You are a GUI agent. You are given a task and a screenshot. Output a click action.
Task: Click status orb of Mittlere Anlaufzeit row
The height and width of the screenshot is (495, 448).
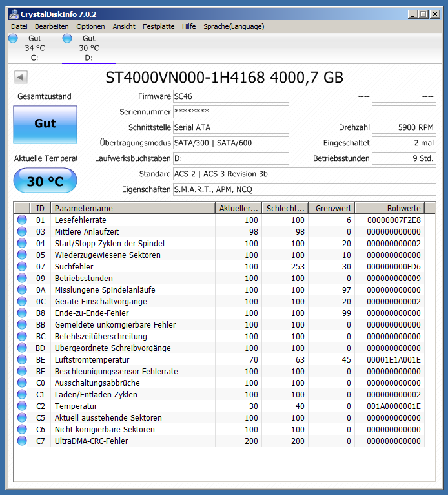[x=22, y=231]
